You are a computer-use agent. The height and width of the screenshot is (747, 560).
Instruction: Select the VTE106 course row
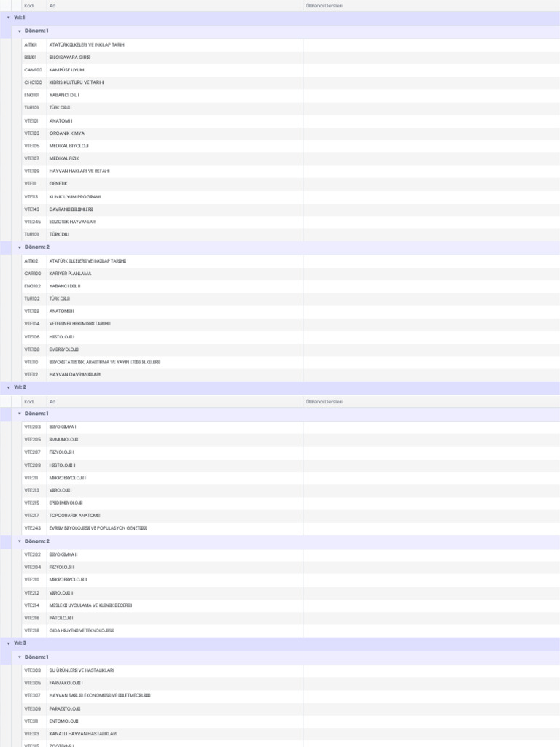(290, 337)
